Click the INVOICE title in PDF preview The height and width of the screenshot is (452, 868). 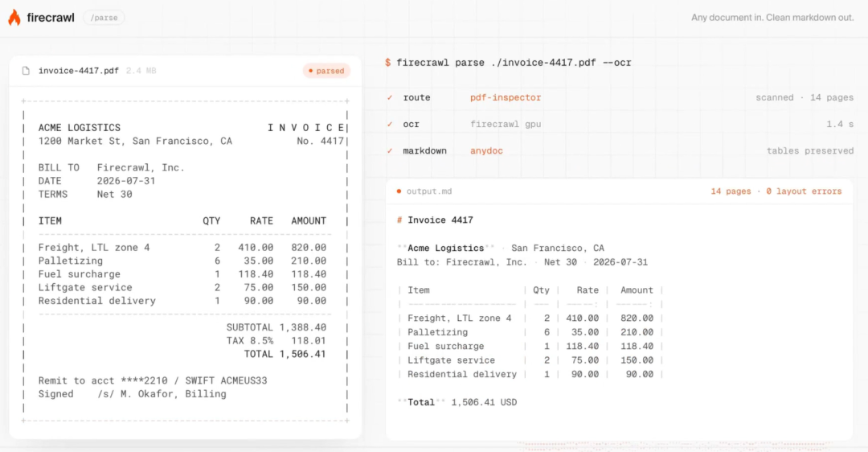tap(306, 128)
